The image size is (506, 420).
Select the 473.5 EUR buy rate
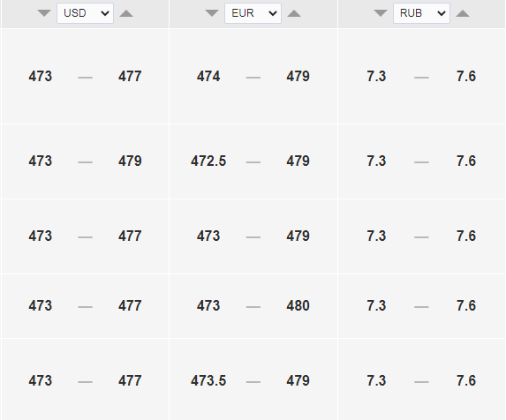coord(208,380)
